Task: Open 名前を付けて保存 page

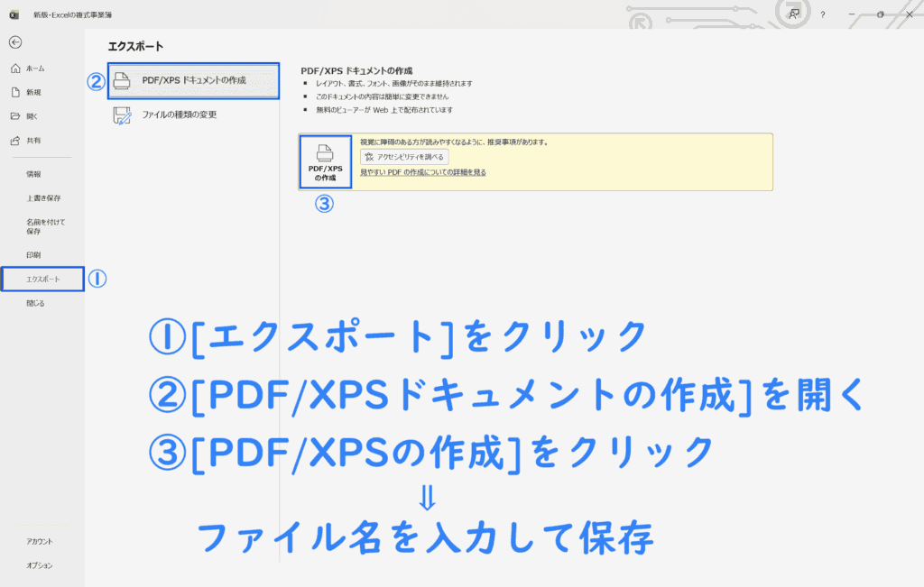Action: [45, 226]
